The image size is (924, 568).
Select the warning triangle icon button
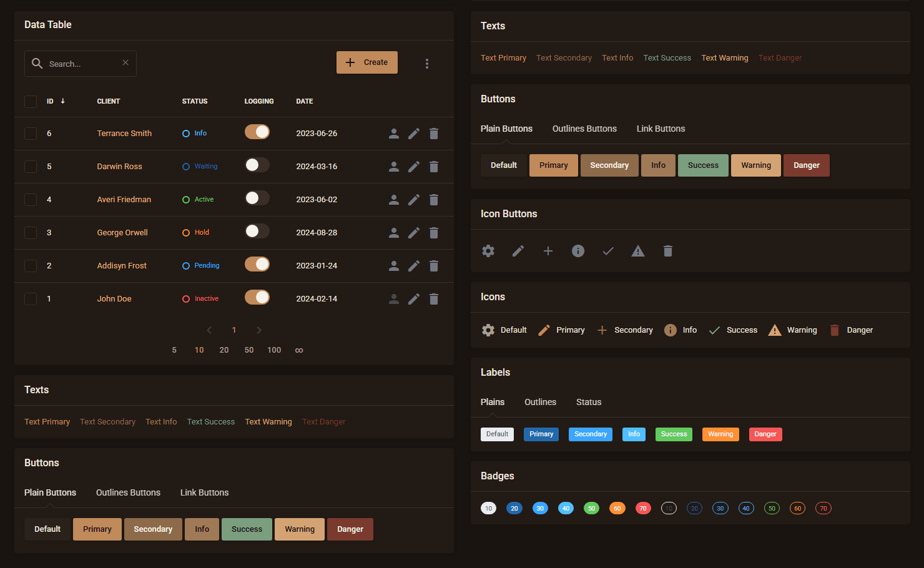point(637,251)
